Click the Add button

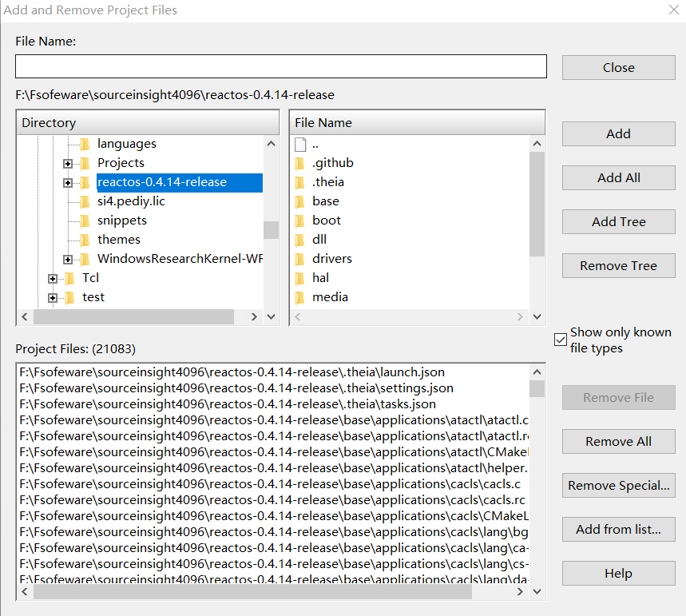coord(619,134)
